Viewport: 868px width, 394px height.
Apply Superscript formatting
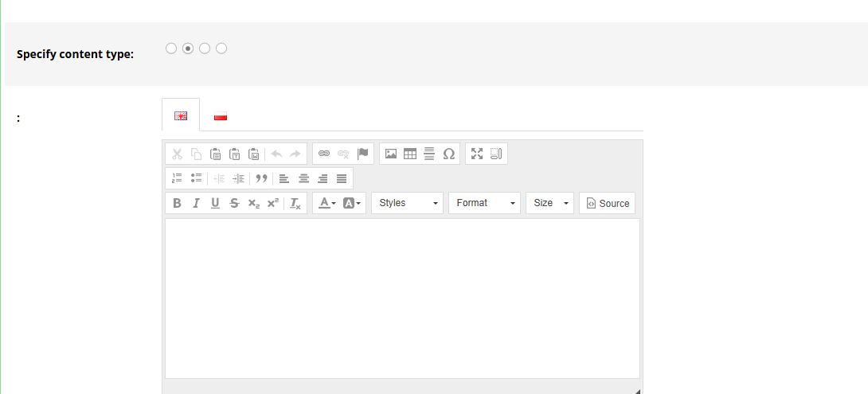pyautogui.click(x=272, y=203)
